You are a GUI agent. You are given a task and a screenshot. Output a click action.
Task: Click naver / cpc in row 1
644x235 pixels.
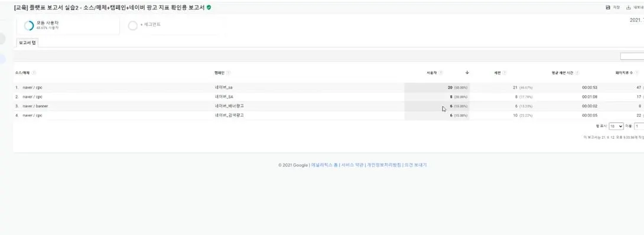(32, 87)
